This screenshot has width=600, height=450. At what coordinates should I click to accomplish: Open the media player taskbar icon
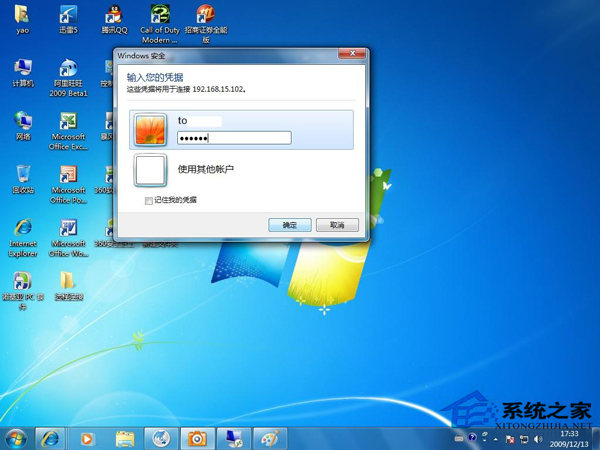click(x=87, y=439)
